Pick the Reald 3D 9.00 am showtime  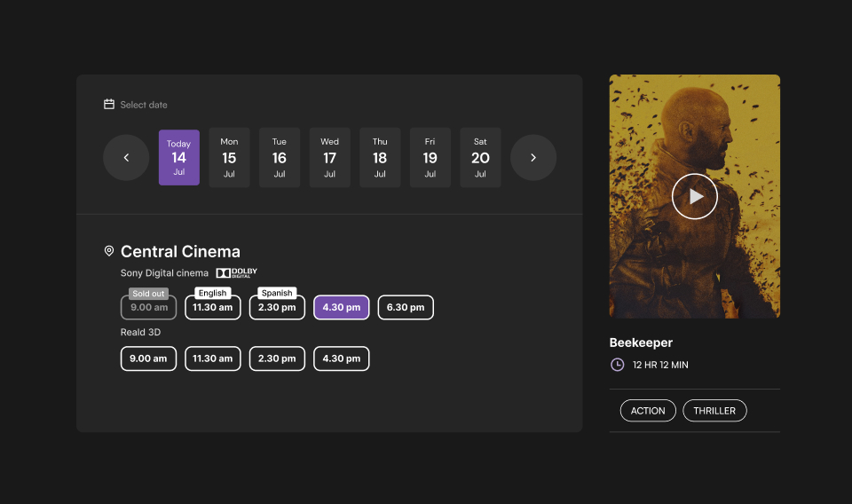tap(148, 358)
